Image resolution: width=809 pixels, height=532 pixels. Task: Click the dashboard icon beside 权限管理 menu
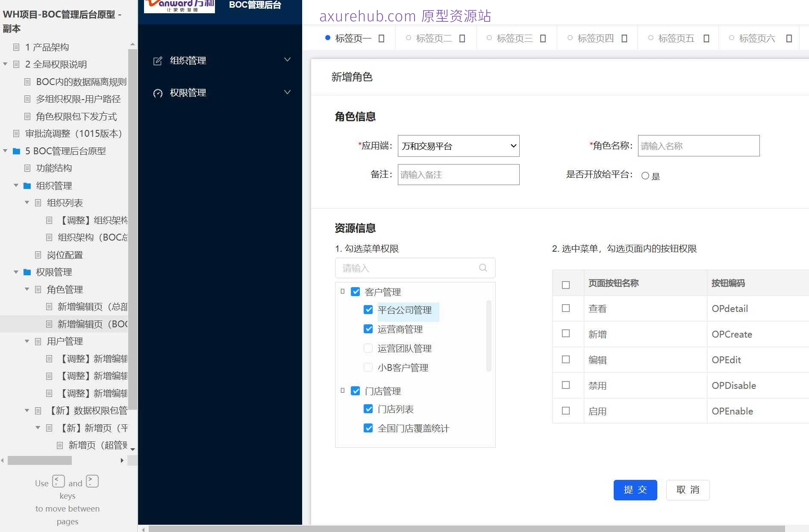[158, 93]
